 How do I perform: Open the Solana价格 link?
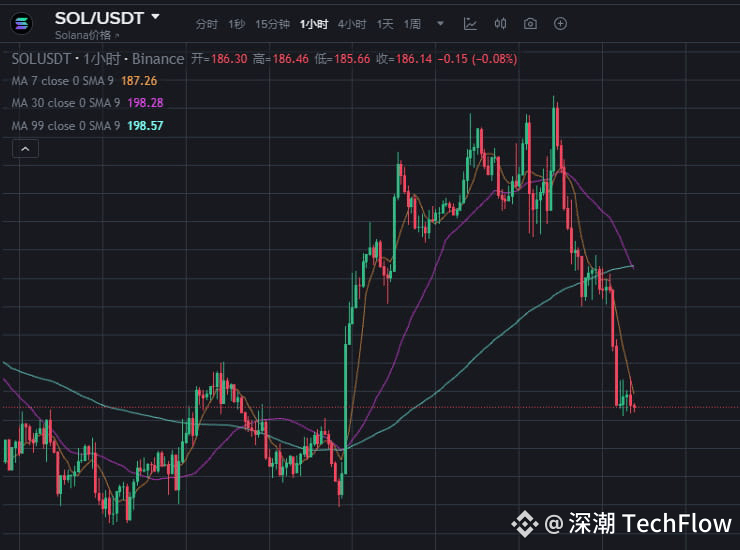[83, 35]
